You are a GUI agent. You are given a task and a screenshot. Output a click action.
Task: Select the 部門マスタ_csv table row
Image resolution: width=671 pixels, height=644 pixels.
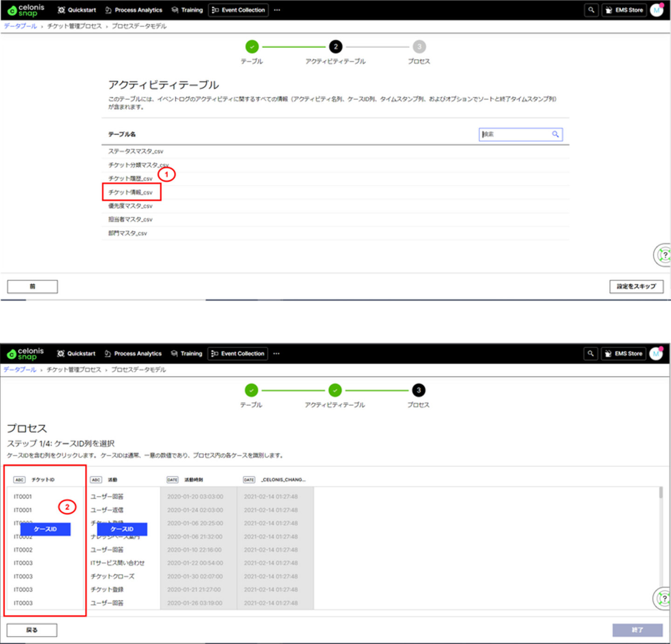[x=335, y=233]
